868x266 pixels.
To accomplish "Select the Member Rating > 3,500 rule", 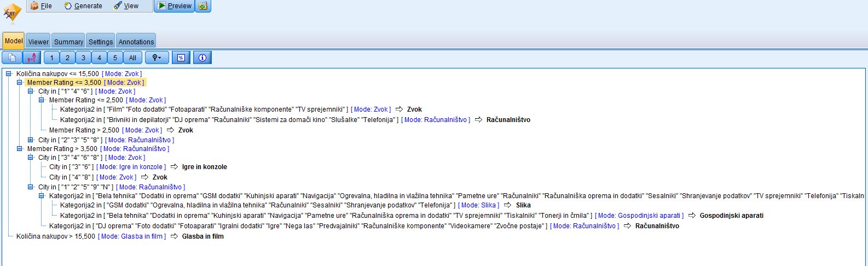I will (x=98, y=149).
